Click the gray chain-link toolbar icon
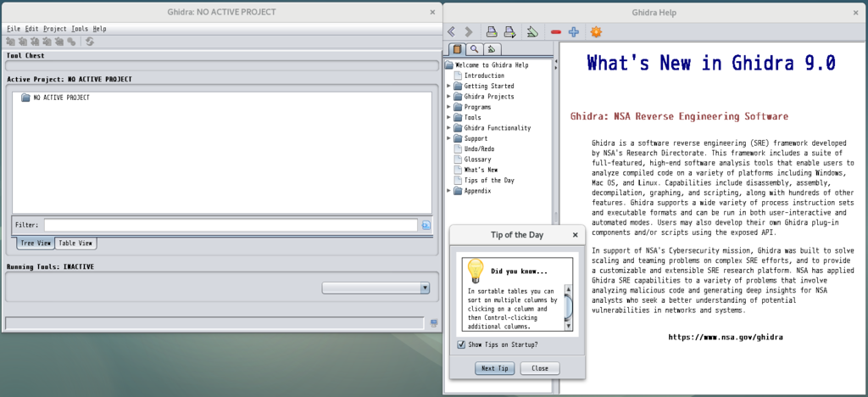This screenshot has height=397, width=868. coord(71,42)
